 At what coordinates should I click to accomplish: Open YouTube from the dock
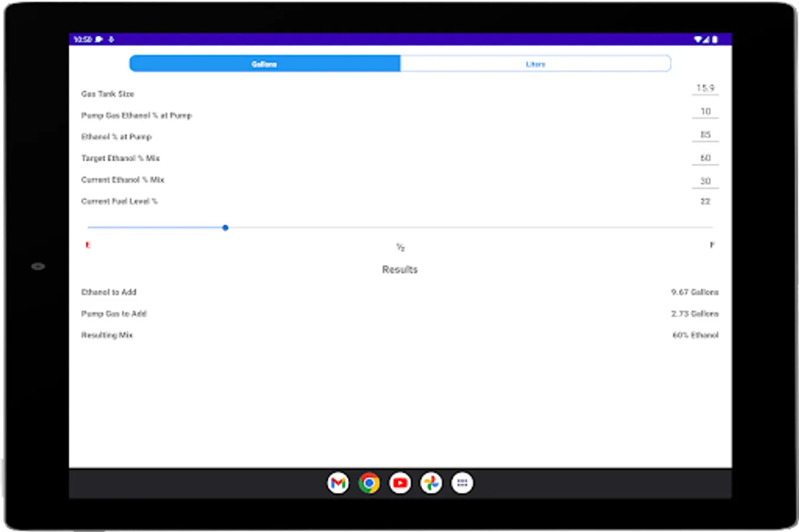pos(400,484)
